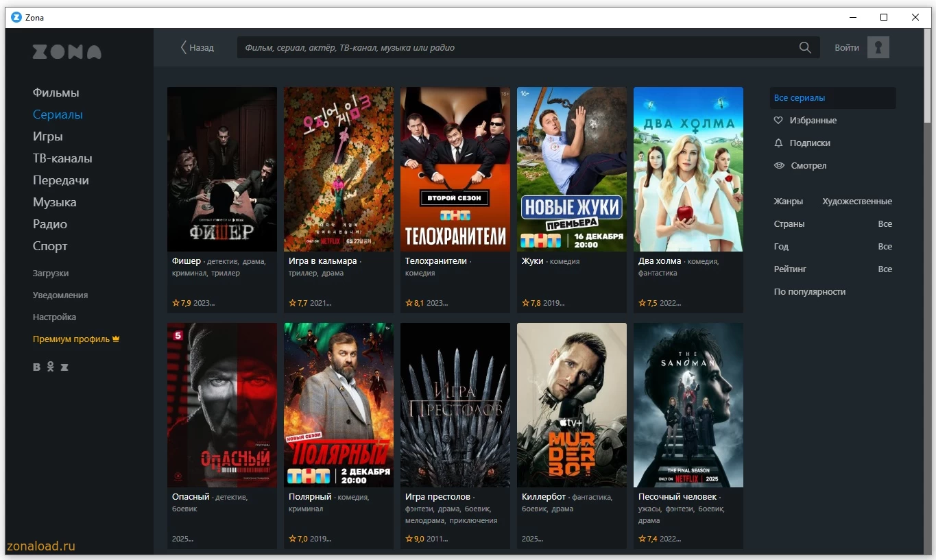This screenshot has width=936, height=560.
Task: Open the Murderbot Киллербот poster
Action: pyautogui.click(x=572, y=405)
